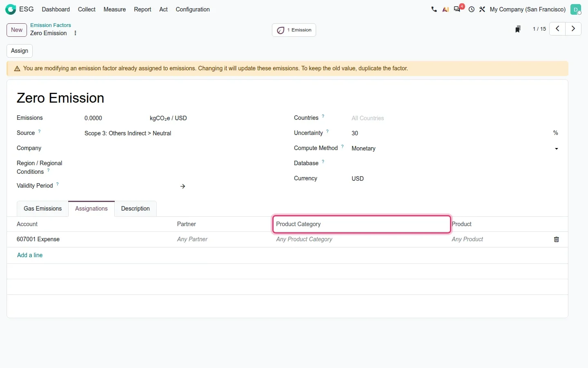Open the activities clock icon
Screen dimensions: 588x368
click(x=472, y=9)
